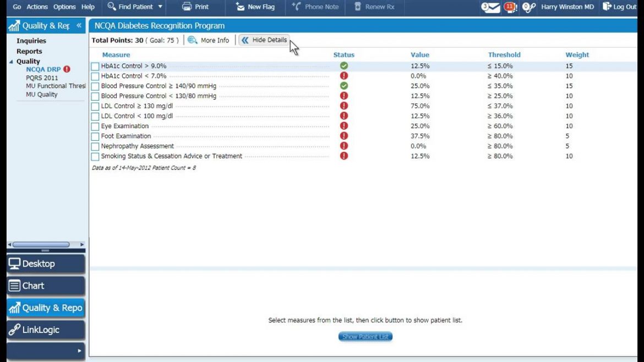Open the Options menu

(64, 7)
